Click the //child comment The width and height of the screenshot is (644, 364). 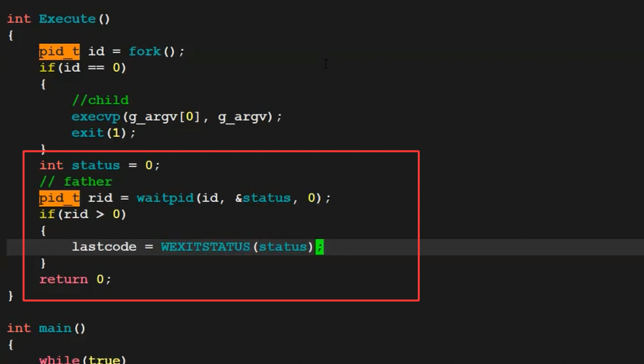(100, 100)
